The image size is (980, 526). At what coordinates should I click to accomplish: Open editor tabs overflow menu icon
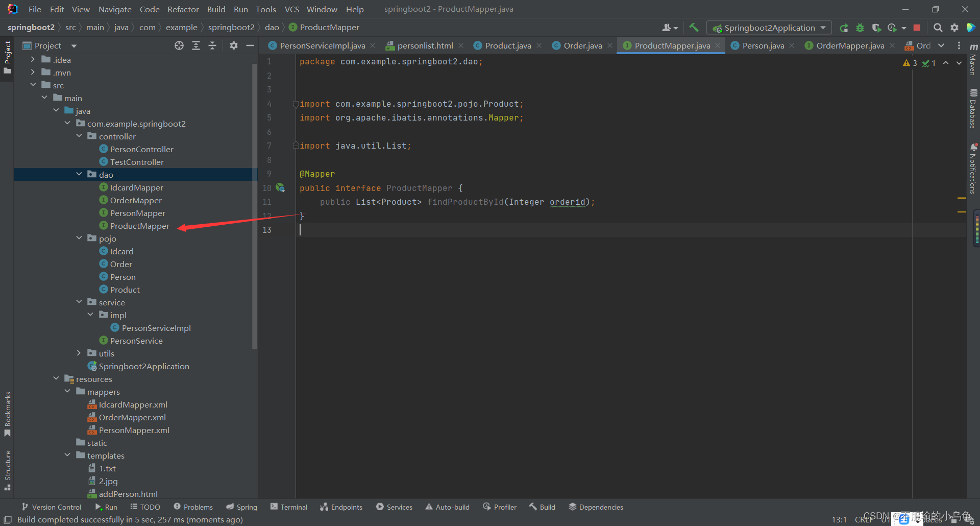pyautogui.click(x=959, y=45)
